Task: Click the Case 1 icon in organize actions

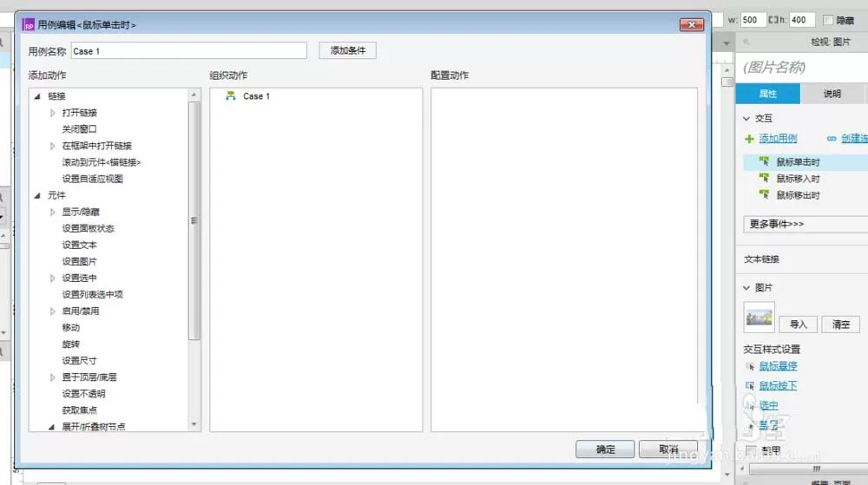Action: (x=230, y=95)
